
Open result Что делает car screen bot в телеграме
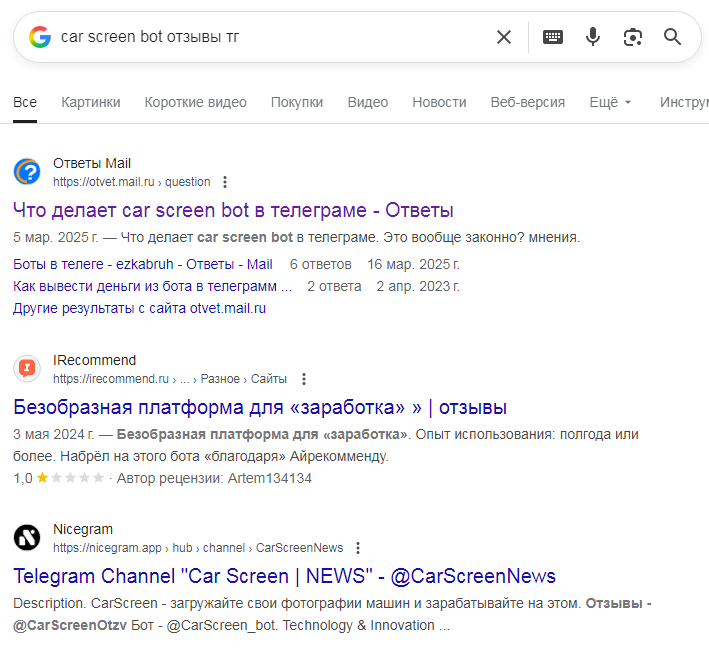click(x=233, y=210)
